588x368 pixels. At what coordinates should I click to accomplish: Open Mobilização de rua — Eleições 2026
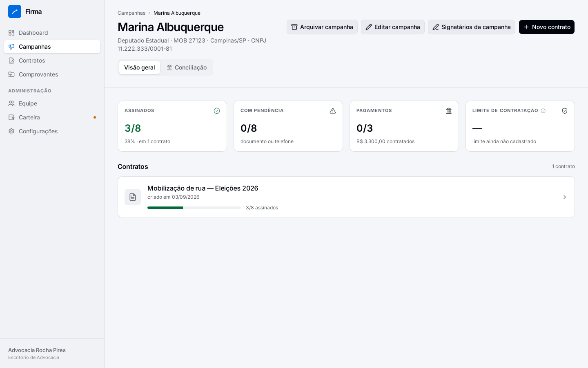tap(346, 197)
